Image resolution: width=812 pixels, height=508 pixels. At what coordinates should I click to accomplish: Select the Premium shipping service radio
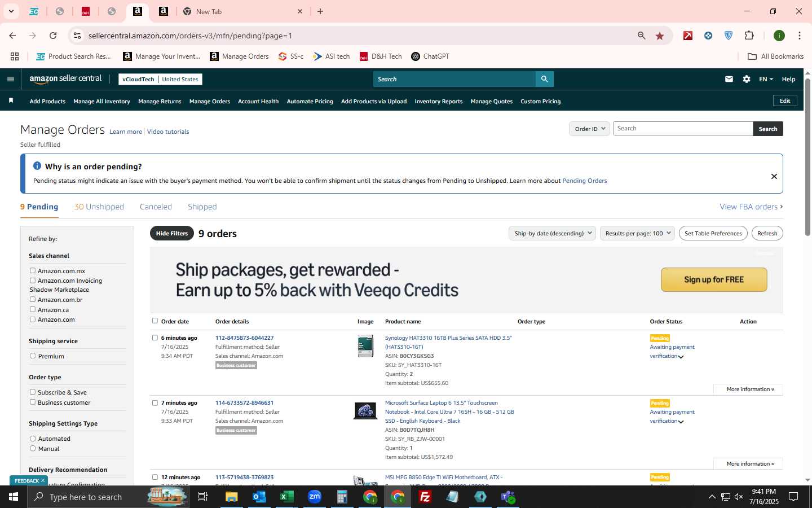point(33,356)
